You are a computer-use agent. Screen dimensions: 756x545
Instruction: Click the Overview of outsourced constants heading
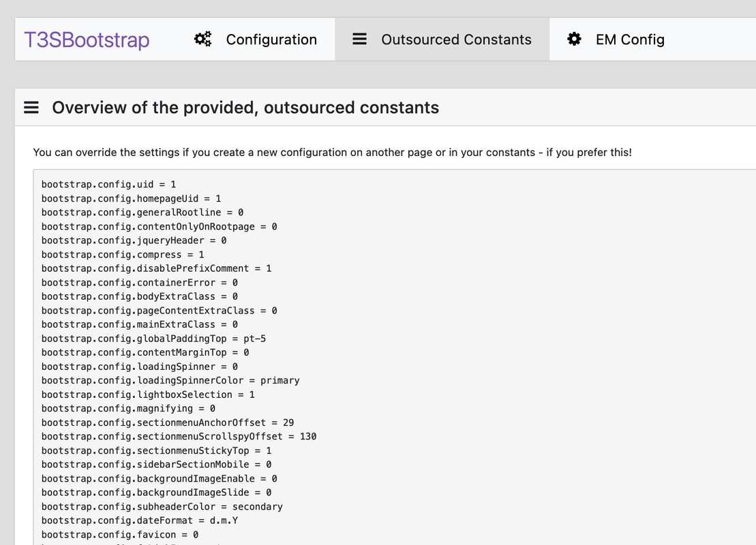coord(245,108)
